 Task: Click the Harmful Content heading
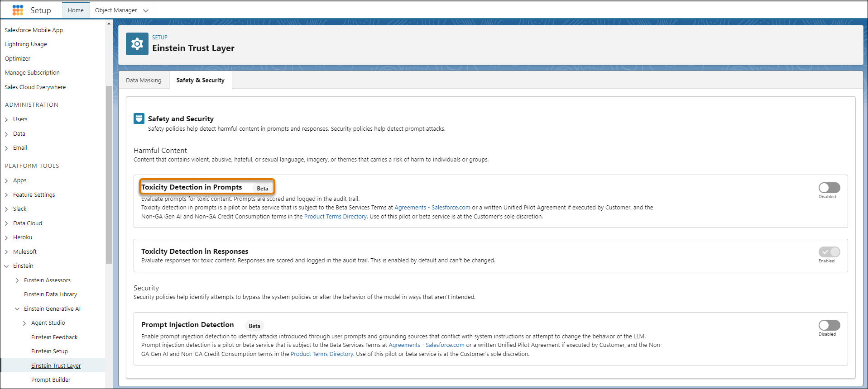point(160,151)
